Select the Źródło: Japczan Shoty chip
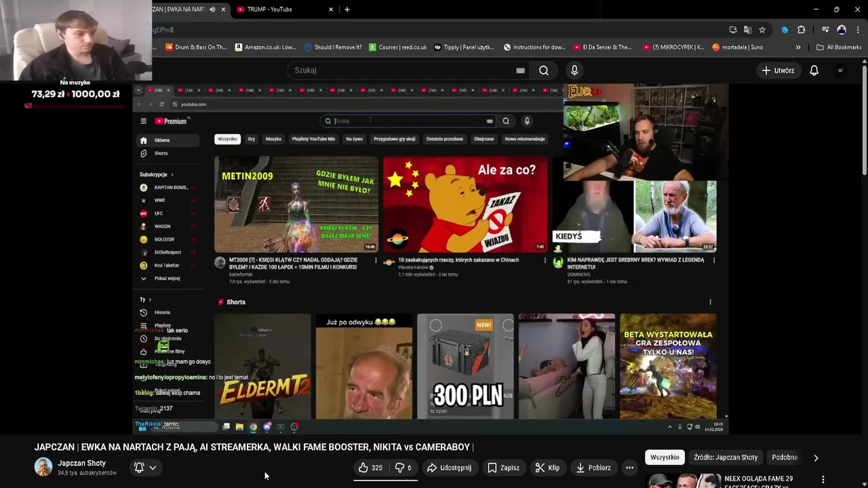This screenshot has height=488, width=868. [726, 457]
